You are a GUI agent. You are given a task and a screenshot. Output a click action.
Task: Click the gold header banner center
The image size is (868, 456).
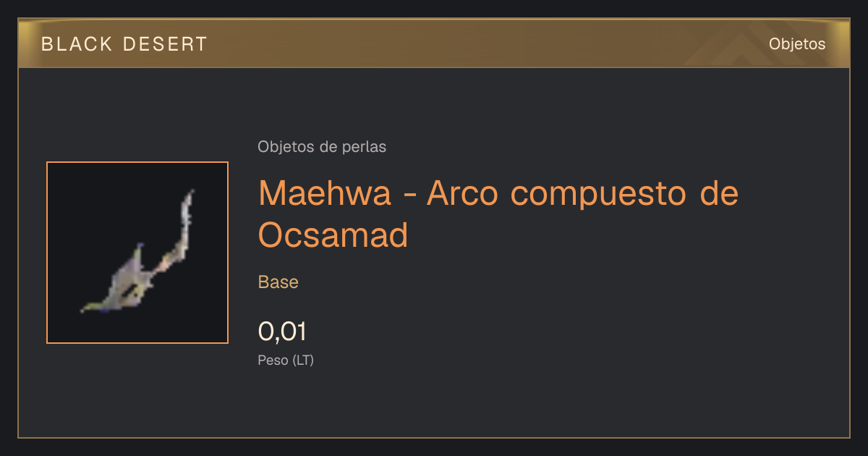(434, 43)
